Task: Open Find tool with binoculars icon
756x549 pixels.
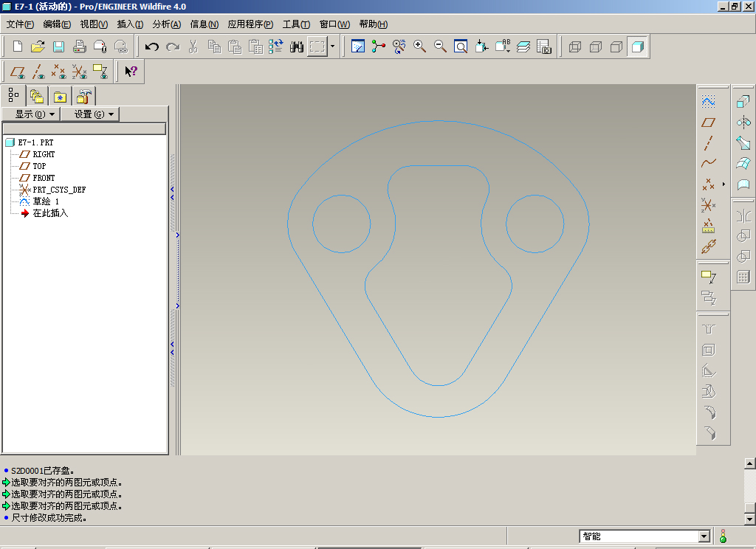Action: point(297,46)
